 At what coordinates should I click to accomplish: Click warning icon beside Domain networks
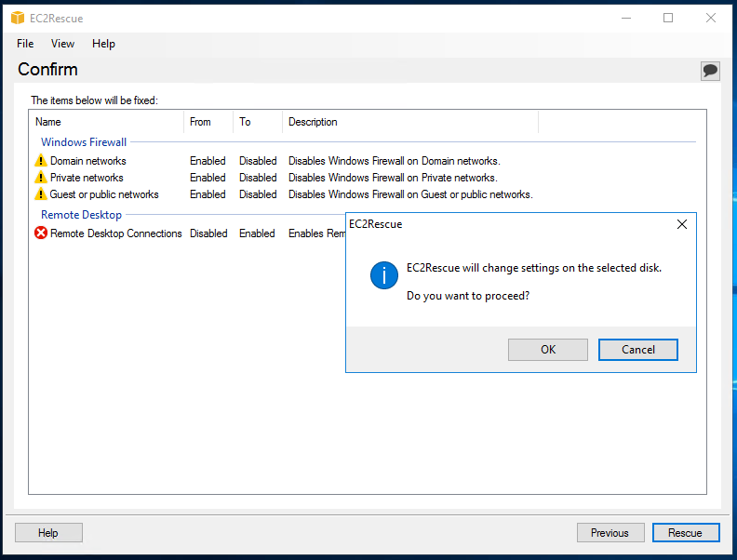coord(41,160)
